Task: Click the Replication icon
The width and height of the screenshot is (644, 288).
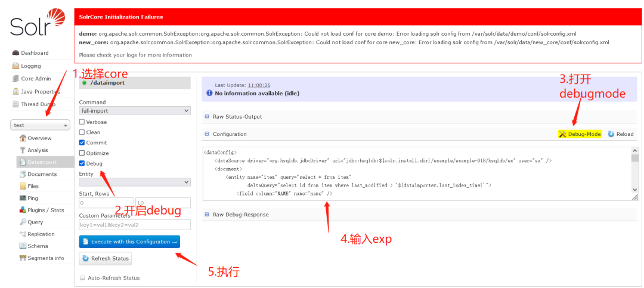Action: [23, 234]
